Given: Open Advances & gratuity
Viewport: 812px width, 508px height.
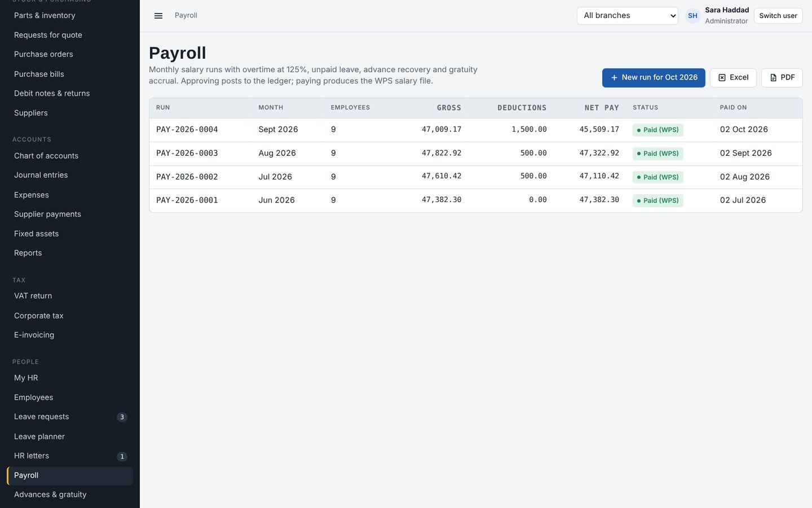Looking at the screenshot, I should click(x=70, y=494).
